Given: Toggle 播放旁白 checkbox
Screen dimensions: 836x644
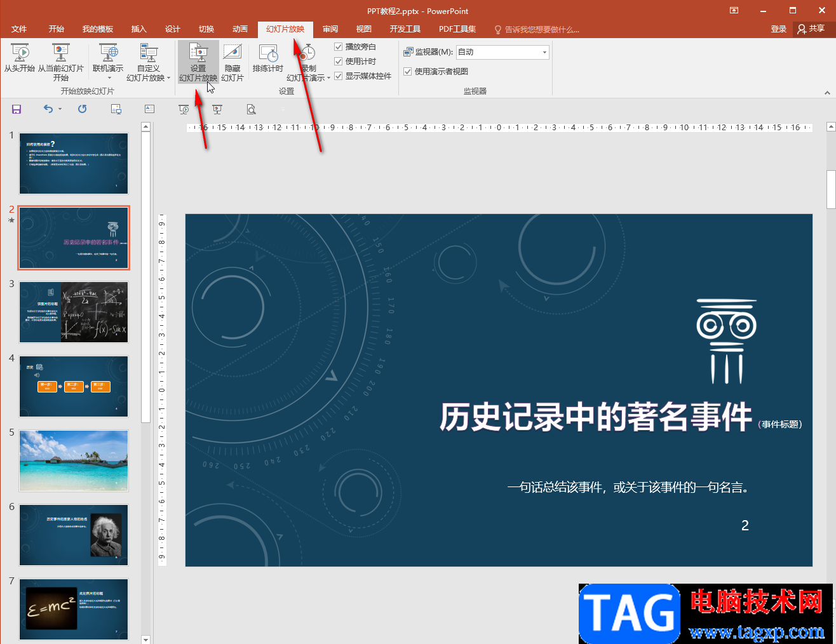Looking at the screenshot, I should coord(339,47).
